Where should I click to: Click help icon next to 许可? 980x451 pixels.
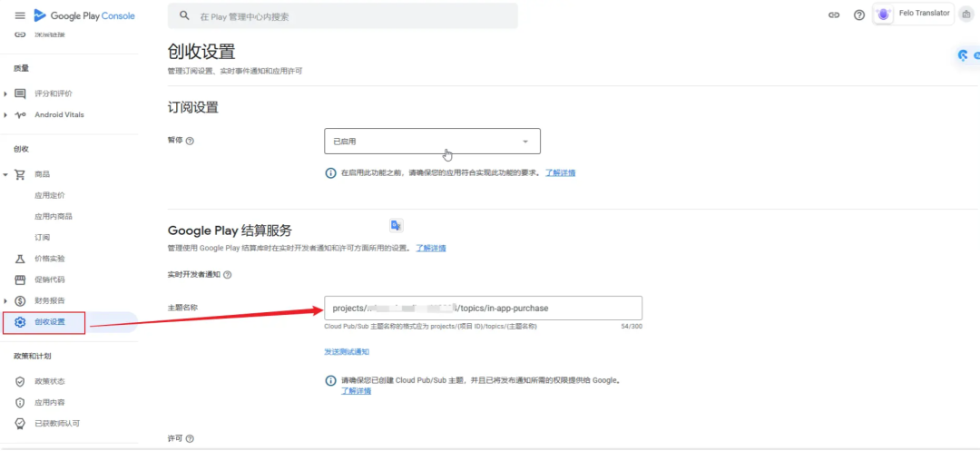pos(190,439)
